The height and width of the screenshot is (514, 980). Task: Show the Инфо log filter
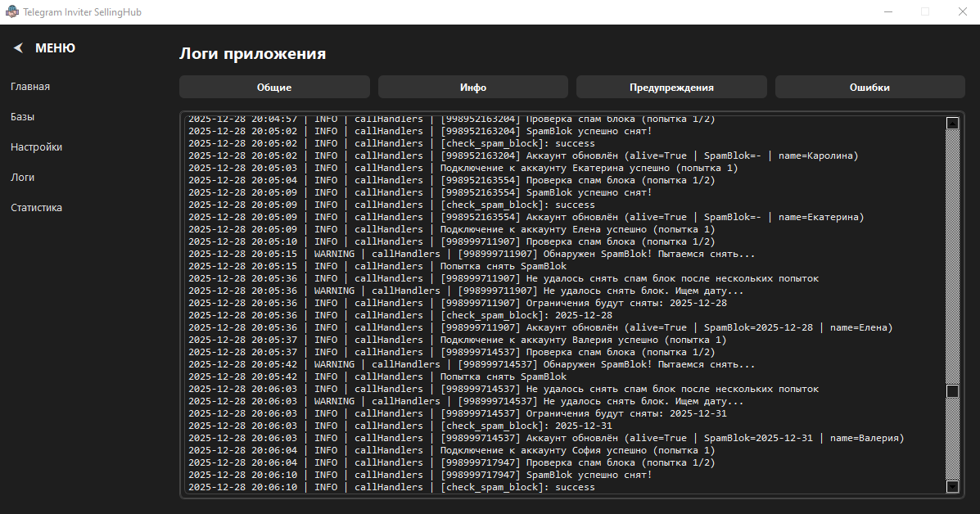(473, 88)
